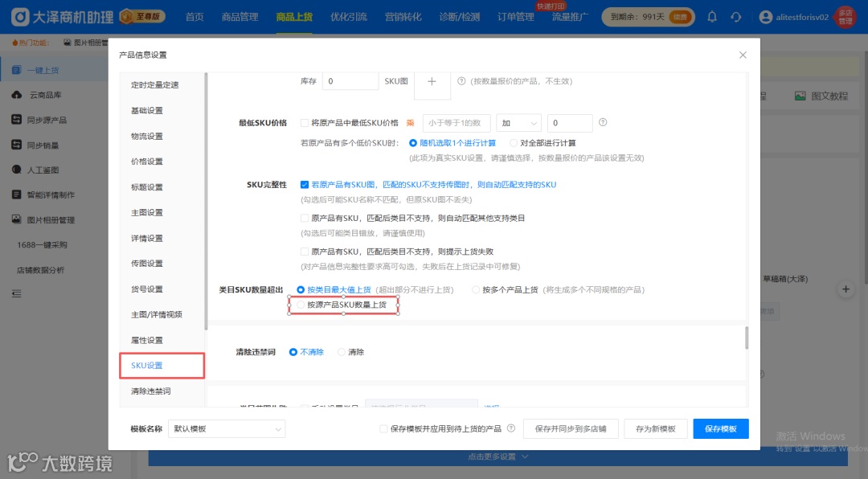Click the 同步销量 sidebar icon
This screenshot has height=479, width=868.
[17, 145]
